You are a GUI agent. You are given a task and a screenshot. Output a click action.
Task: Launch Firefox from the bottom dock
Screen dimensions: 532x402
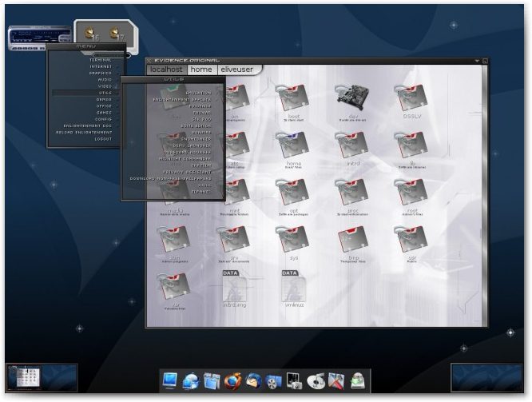[x=232, y=381]
